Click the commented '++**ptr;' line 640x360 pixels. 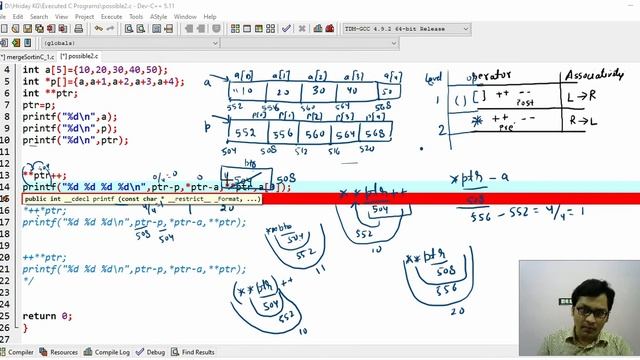[x=44, y=258]
